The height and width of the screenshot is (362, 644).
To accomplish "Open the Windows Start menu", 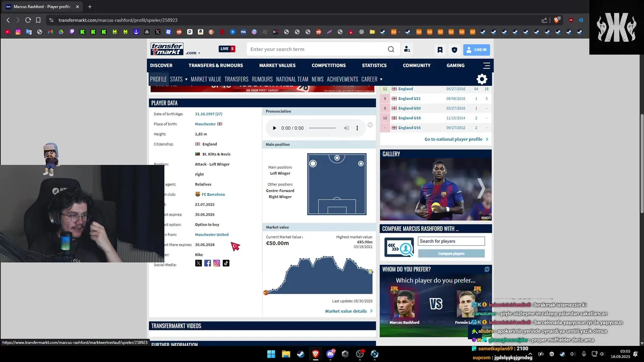I will pyautogui.click(x=271, y=354).
